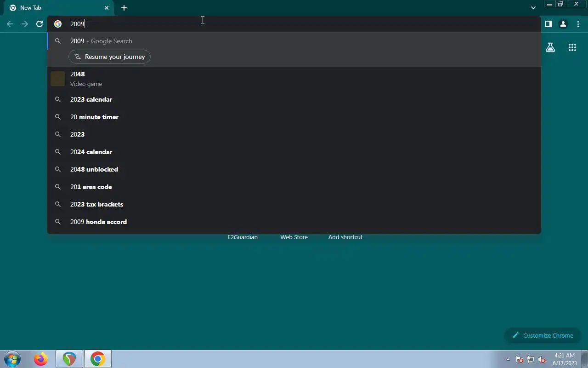Click the Action Center flag tray icon
This screenshot has width=588, height=368.
520,359
